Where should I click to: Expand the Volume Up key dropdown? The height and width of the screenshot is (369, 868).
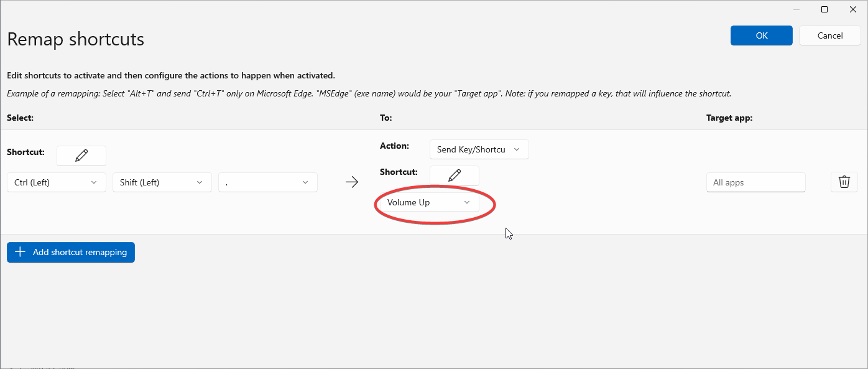point(429,203)
